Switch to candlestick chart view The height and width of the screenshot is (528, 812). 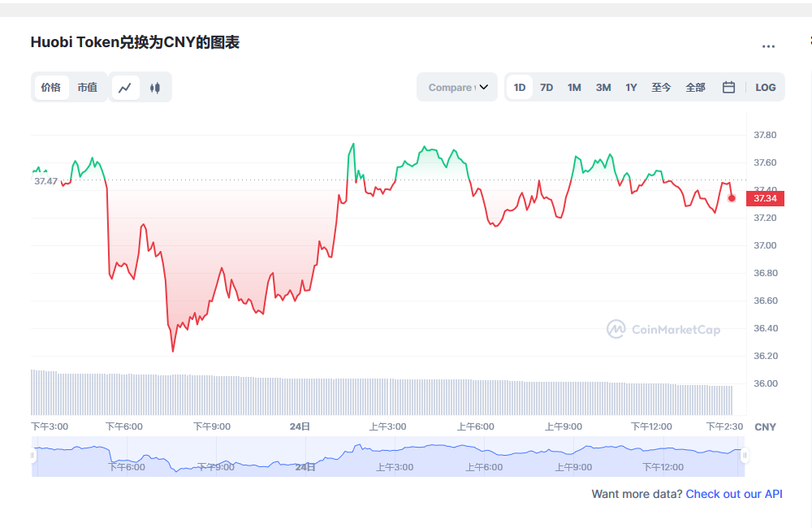pyautogui.click(x=155, y=88)
